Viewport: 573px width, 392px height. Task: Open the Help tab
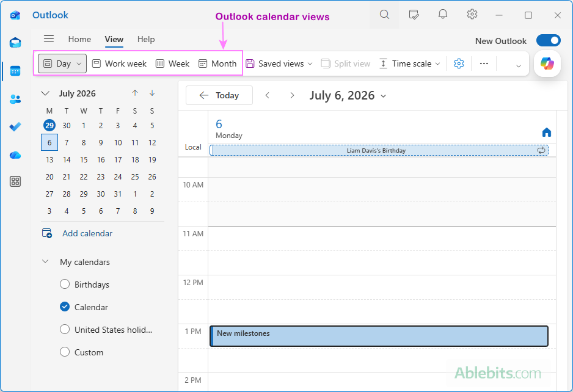click(x=146, y=39)
